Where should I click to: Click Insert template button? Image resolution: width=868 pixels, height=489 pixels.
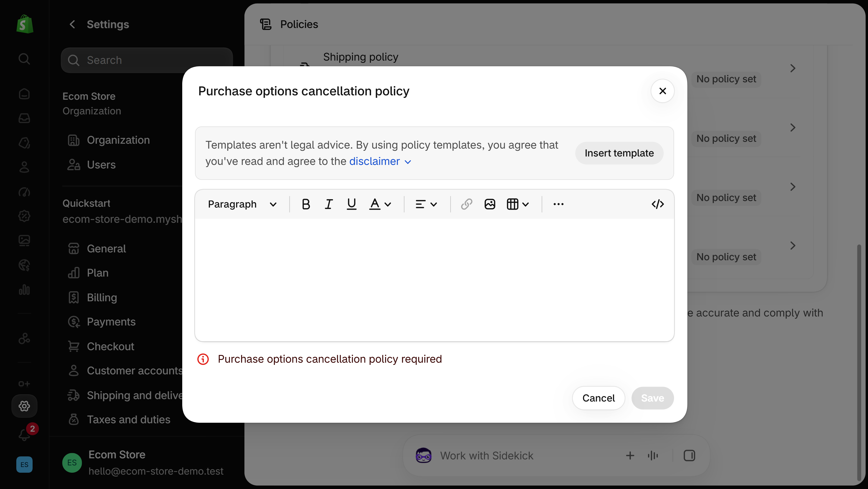[619, 153]
